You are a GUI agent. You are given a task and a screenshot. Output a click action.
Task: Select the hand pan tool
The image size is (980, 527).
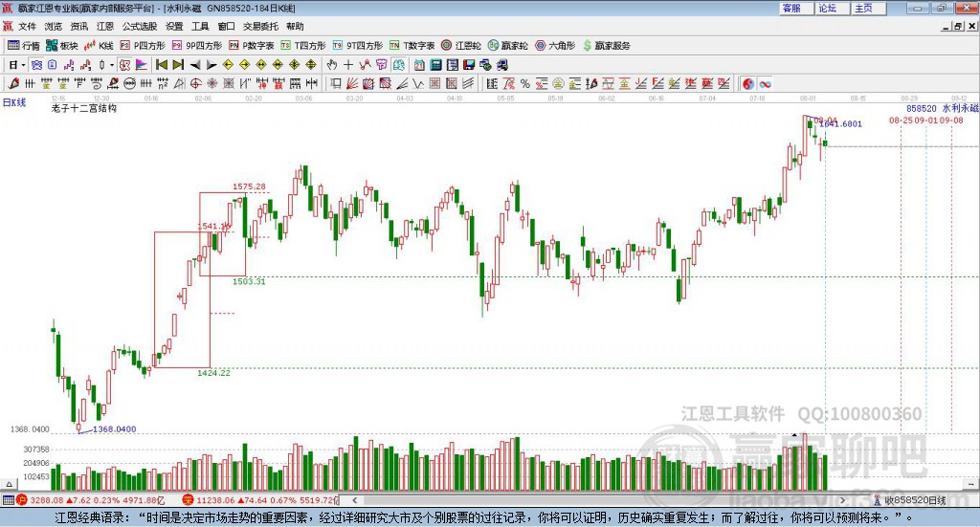coord(332,65)
